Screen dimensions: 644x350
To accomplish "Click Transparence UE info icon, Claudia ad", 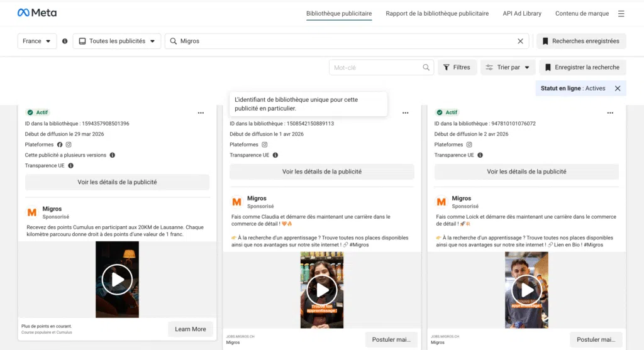I will [275, 155].
